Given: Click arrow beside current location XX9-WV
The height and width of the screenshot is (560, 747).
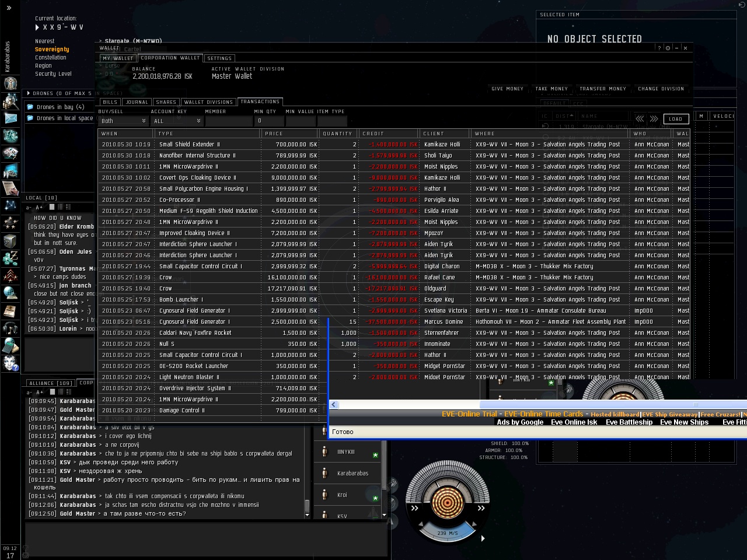Looking at the screenshot, I should tap(37, 27).
